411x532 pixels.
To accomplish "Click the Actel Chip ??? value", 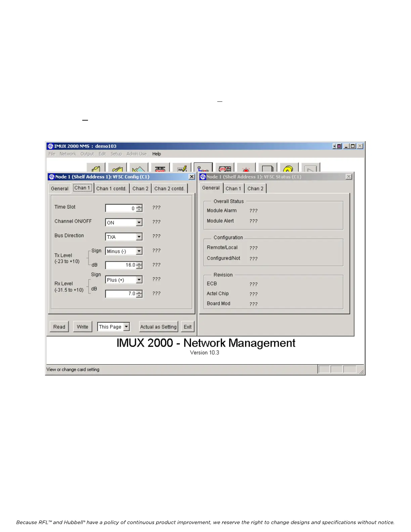I will pos(254,294).
